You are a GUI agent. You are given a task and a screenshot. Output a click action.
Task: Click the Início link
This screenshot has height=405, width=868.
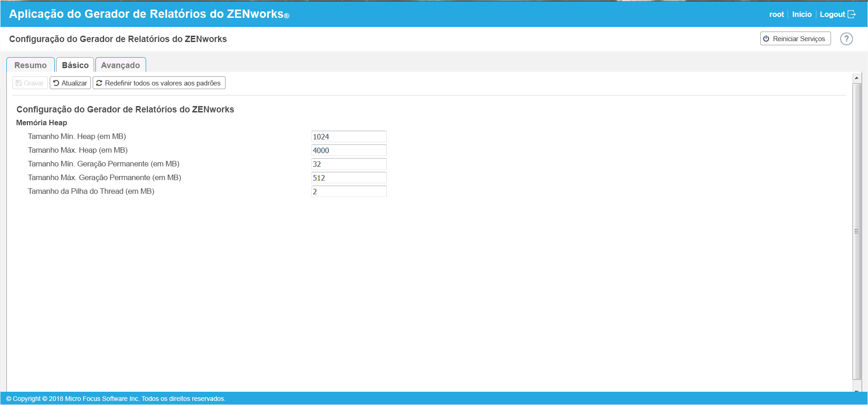(x=802, y=15)
